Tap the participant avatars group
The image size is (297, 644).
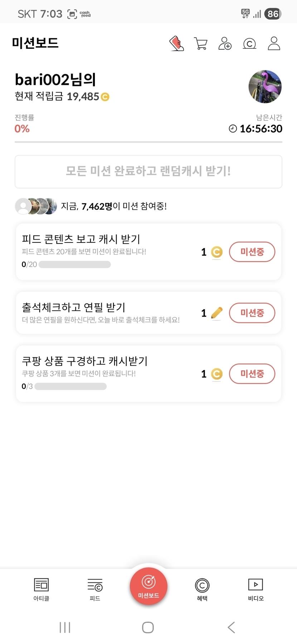(x=36, y=206)
